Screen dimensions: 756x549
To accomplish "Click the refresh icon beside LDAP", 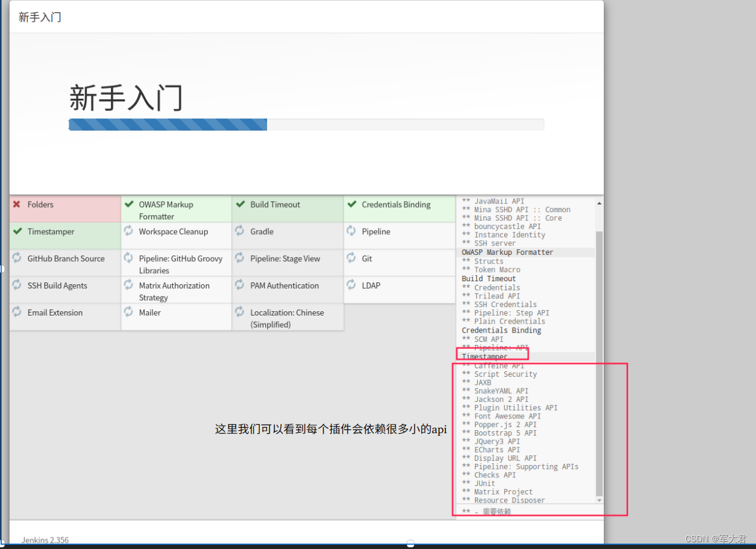I will [351, 284].
